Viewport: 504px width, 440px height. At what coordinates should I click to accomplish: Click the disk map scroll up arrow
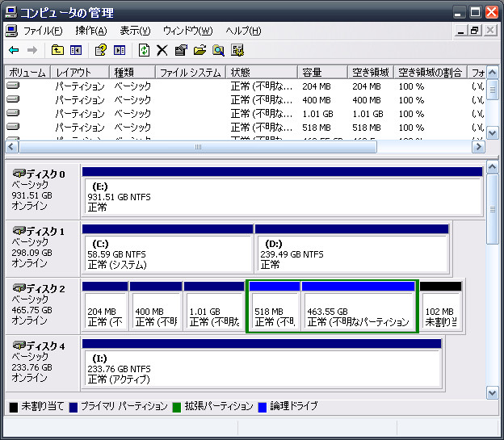pyautogui.click(x=493, y=167)
